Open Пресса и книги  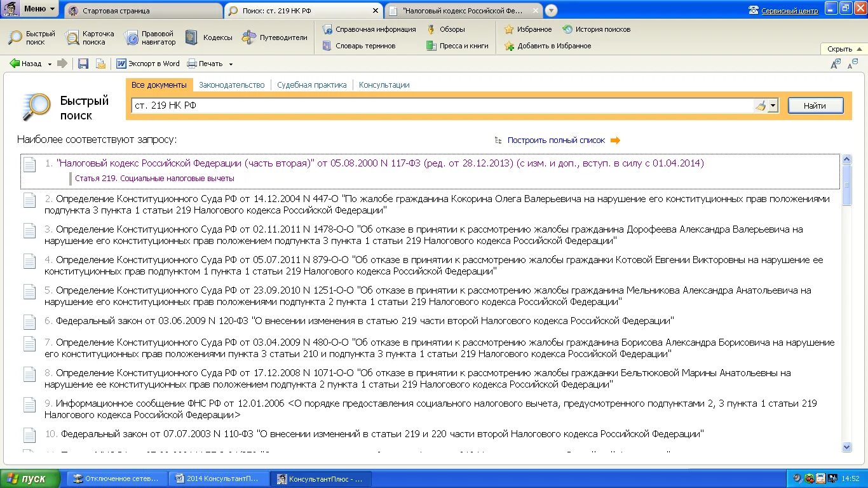[x=458, y=46]
